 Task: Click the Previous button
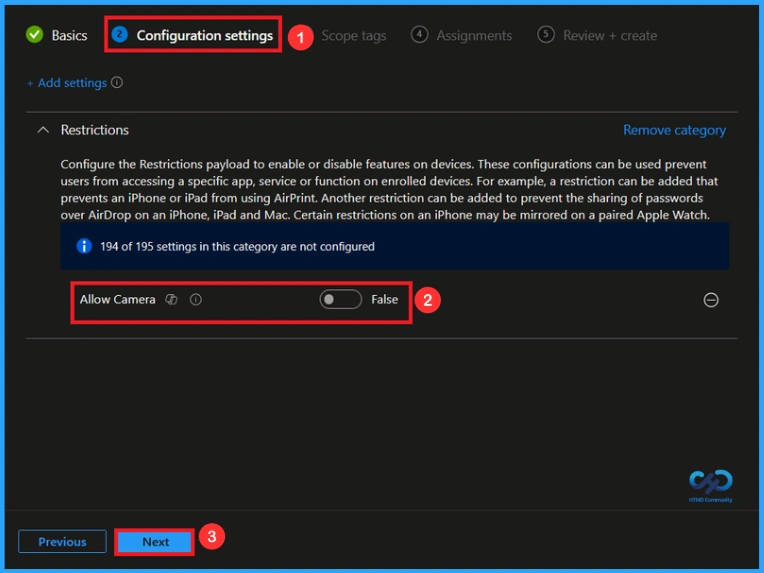click(62, 541)
